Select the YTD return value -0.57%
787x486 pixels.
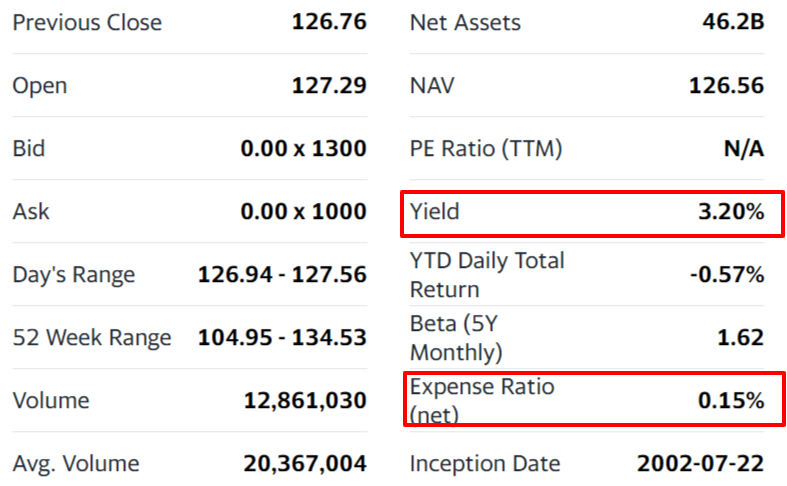[x=727, y=275]
